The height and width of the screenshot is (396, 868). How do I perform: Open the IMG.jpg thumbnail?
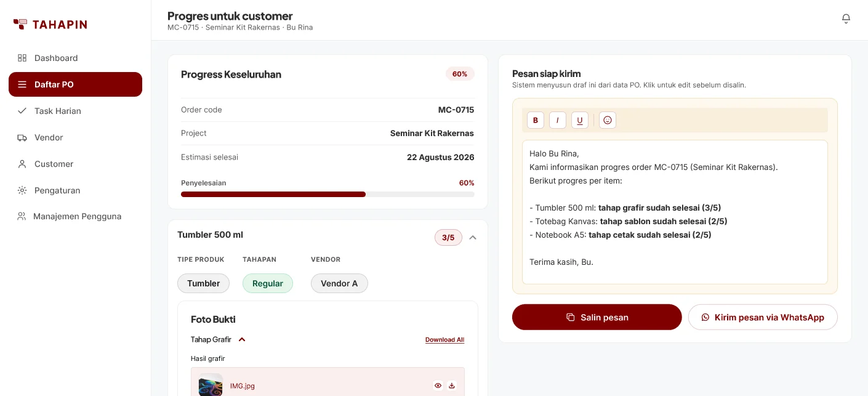tap(211, 384)
